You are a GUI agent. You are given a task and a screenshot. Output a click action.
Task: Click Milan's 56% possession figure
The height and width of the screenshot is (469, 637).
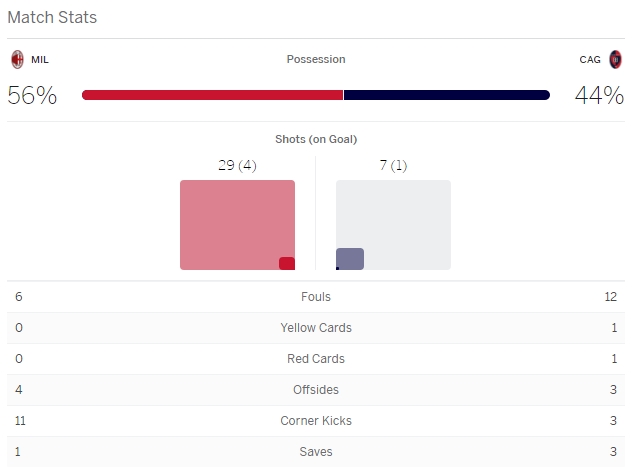click(32, 96)
